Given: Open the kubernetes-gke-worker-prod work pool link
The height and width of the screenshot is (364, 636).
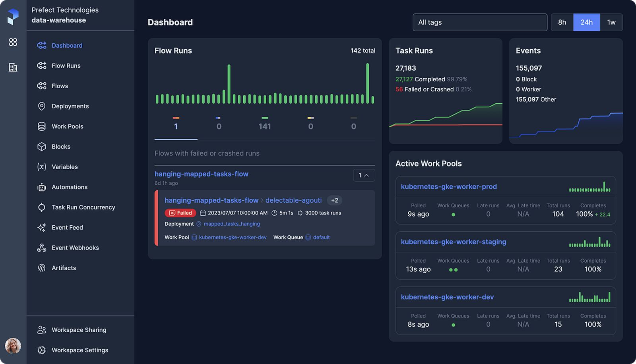Looking at the screenshot, I should 449,187.
